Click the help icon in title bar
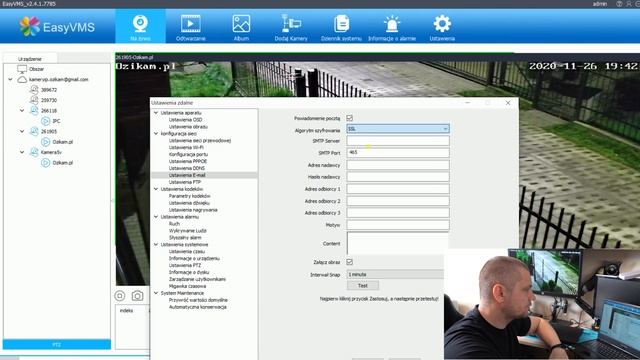The image size is (640, 360). [619, 4]
